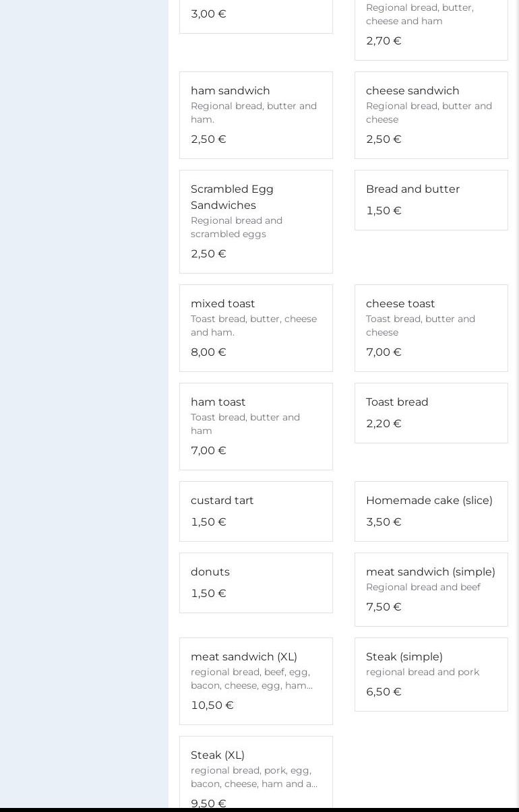This screenshot has height=812, width=519.
Task: Pick the mixed toast menu card
Action: tap(255, 327)
